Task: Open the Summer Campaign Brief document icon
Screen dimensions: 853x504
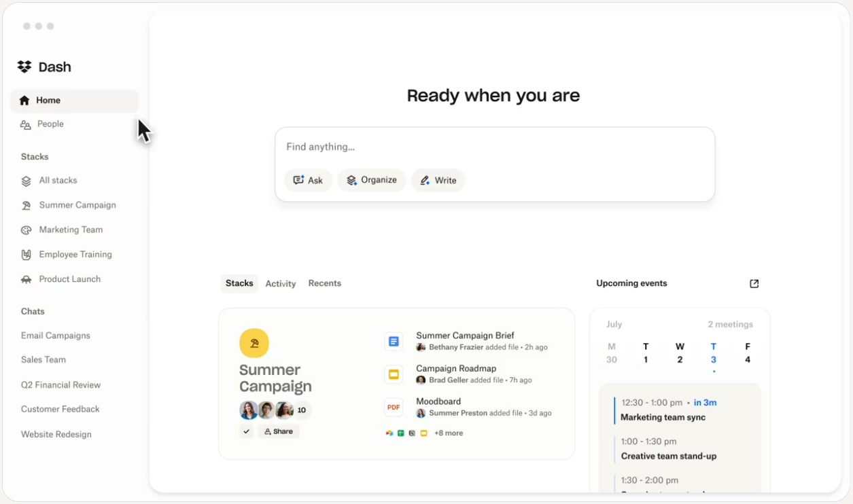Action: tap(394, 342)
